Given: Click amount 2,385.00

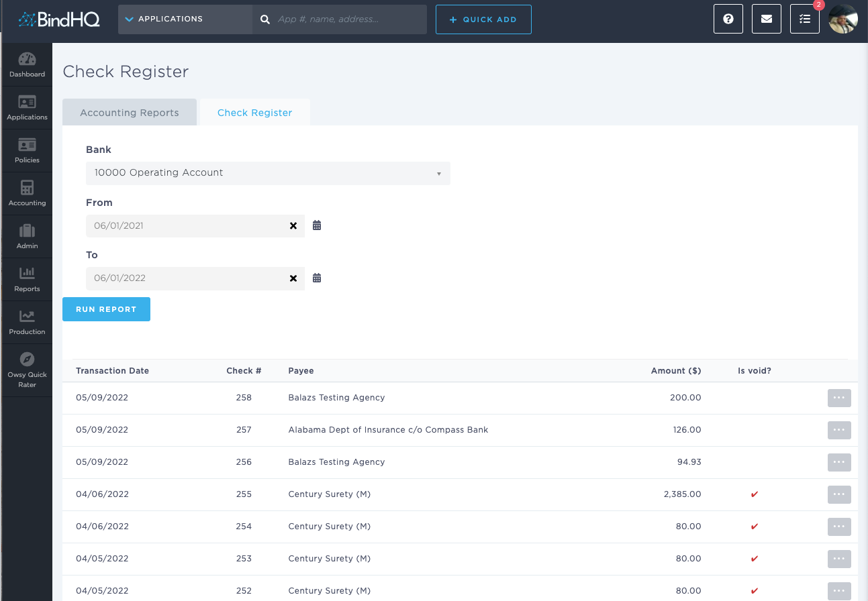Looking at the screenshot, I should (x=682, y=494).
